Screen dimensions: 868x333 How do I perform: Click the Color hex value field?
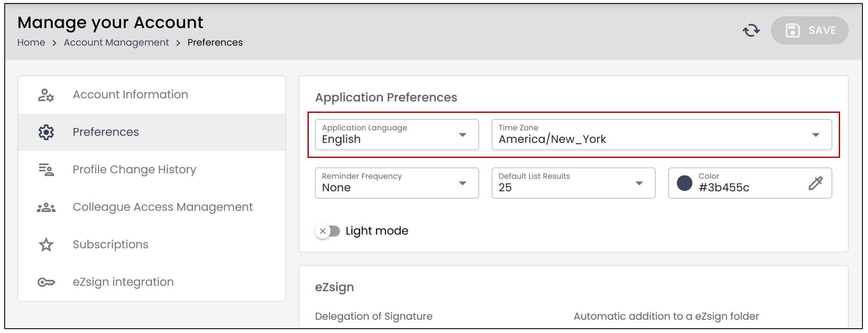tap(750, 183)
